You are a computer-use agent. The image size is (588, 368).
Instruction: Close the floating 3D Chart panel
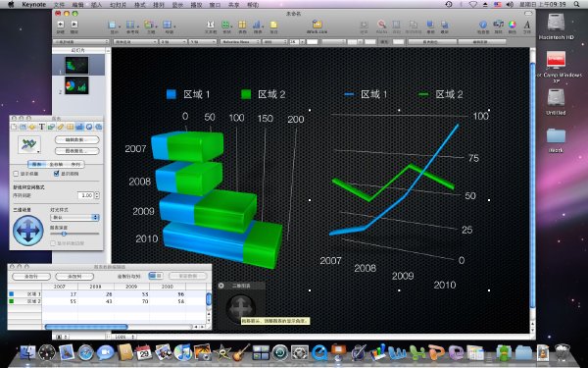pos(220,286)
